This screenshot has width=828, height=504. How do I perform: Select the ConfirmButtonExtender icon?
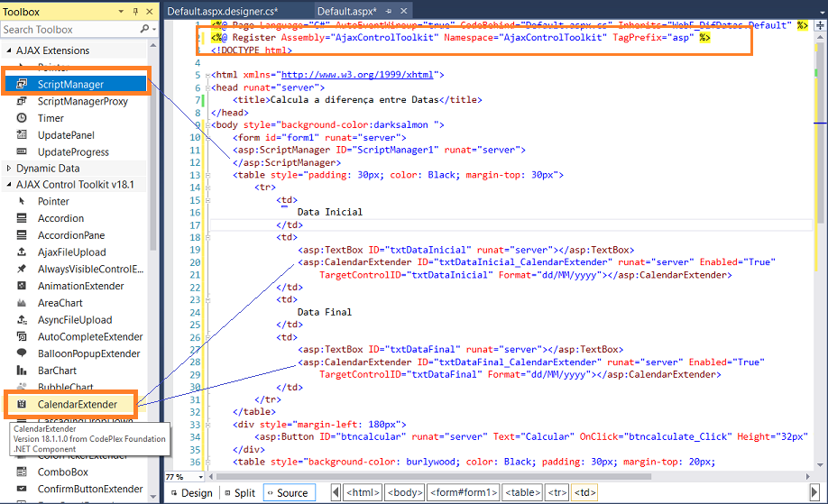22,489
